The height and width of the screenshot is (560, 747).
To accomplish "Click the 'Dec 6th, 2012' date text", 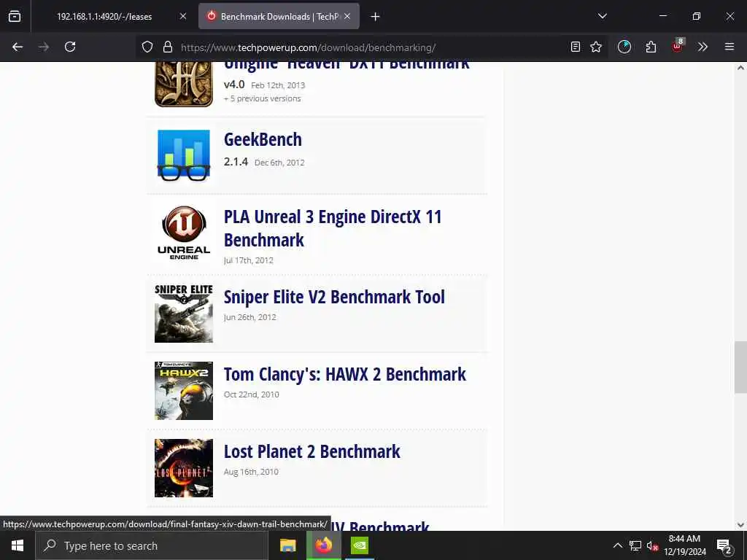I will click(x=279, y=163).
